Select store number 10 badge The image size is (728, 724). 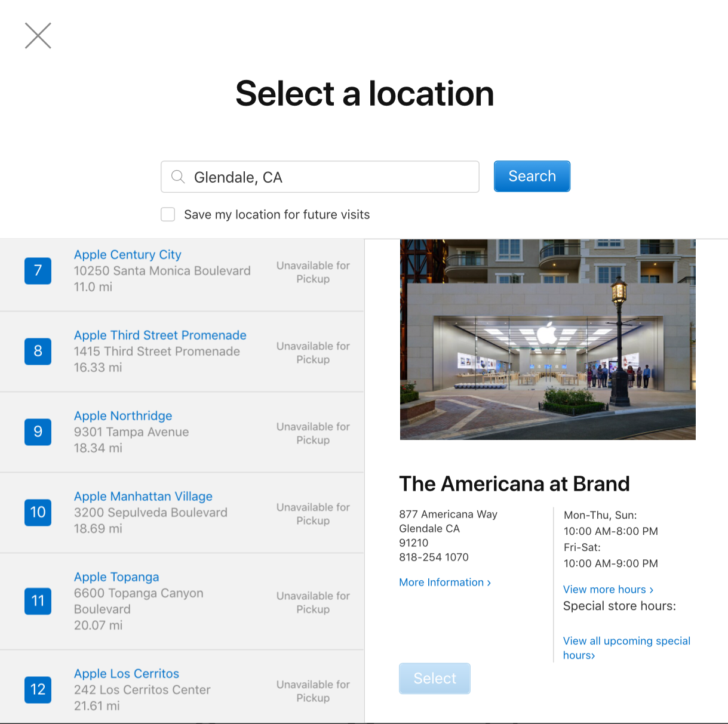coord(38,512)
